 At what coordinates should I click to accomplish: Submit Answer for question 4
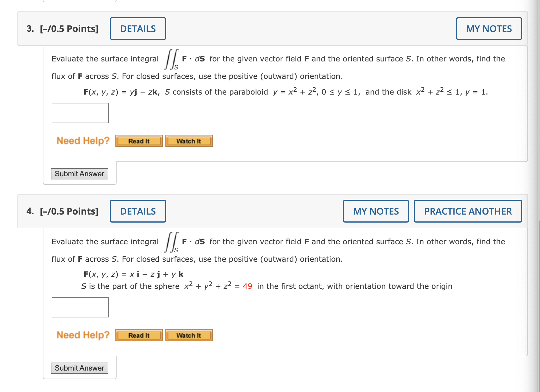[x=79, y=368]
